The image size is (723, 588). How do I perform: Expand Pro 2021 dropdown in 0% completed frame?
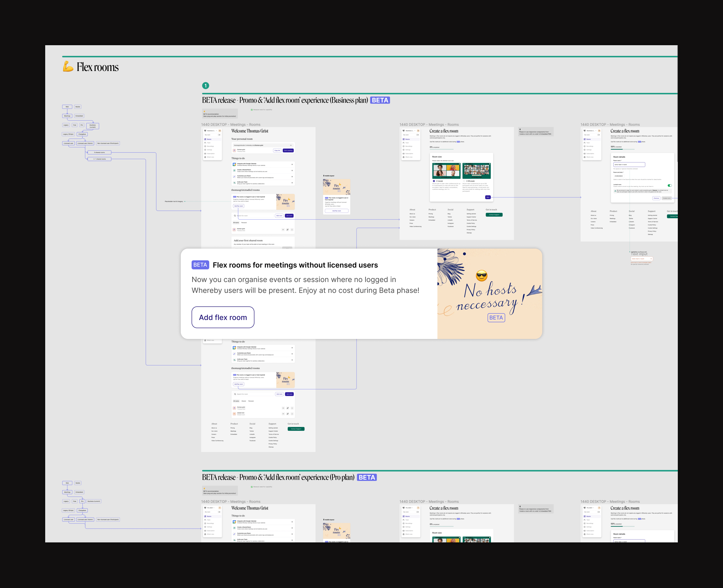pyautogui.click(x=409, y=508)
